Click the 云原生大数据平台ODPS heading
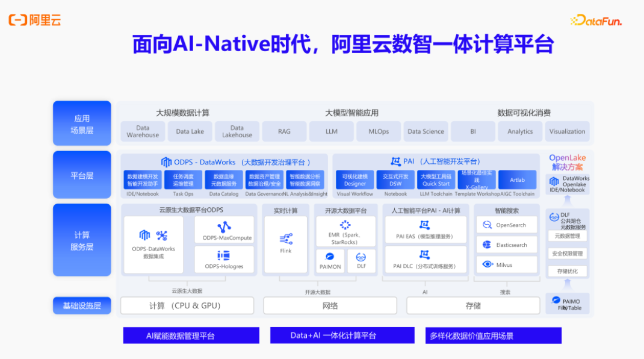The image size is (644, 359). pyautogui.click(x=191, y=210)
